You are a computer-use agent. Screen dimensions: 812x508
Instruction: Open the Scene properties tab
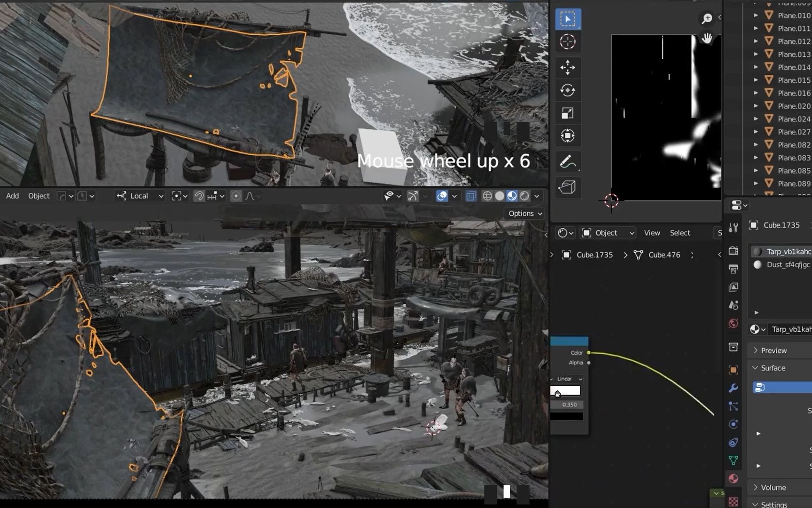[x=733, y=305]
